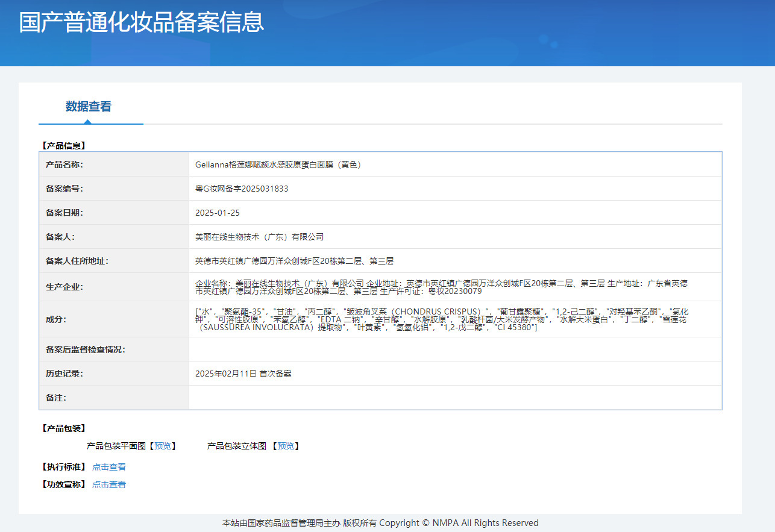This screenshot has height=532, width=775.
Task: Click the 【产品信息】 section heading
Action: [63, 145]
